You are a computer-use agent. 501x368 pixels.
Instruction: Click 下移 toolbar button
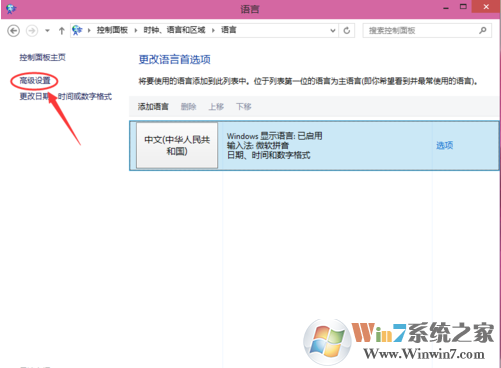pos(244,107)
